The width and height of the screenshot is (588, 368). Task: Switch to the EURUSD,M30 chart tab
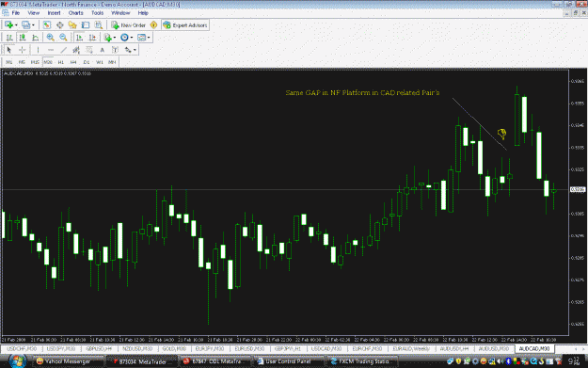tap(249, 349)
